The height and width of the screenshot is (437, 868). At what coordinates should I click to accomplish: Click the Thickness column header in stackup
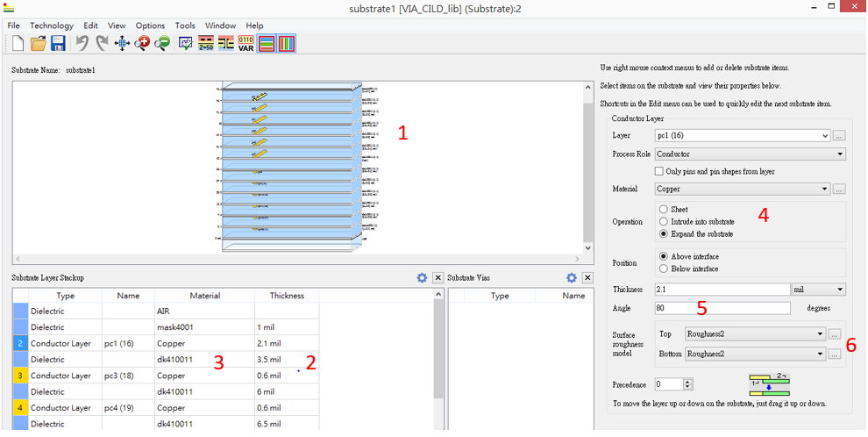pyautogui.click(x=287, y=295)
